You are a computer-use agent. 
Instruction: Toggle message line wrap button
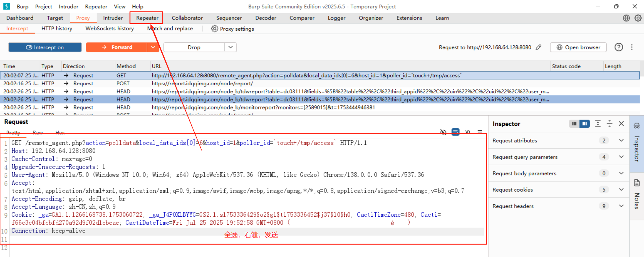[x=455, y=132]
